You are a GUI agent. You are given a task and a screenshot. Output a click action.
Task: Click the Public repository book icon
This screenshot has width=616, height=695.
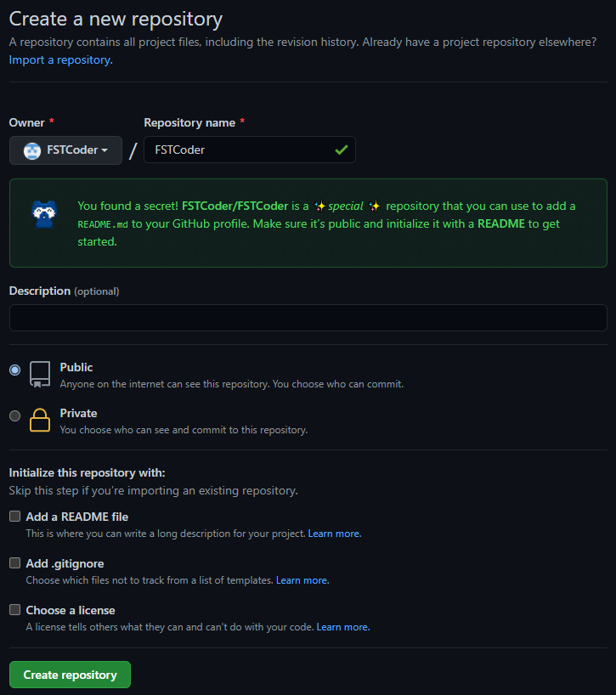(40, 375)
